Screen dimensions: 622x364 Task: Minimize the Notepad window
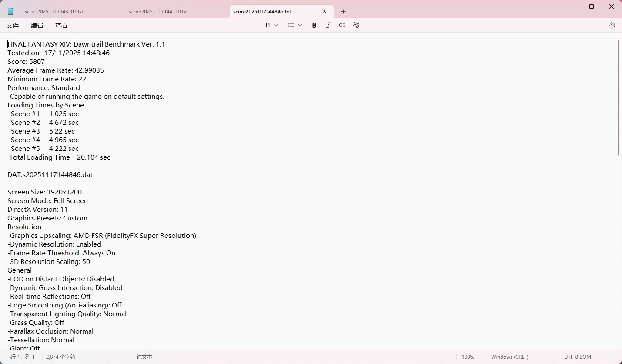coord(571,7)
